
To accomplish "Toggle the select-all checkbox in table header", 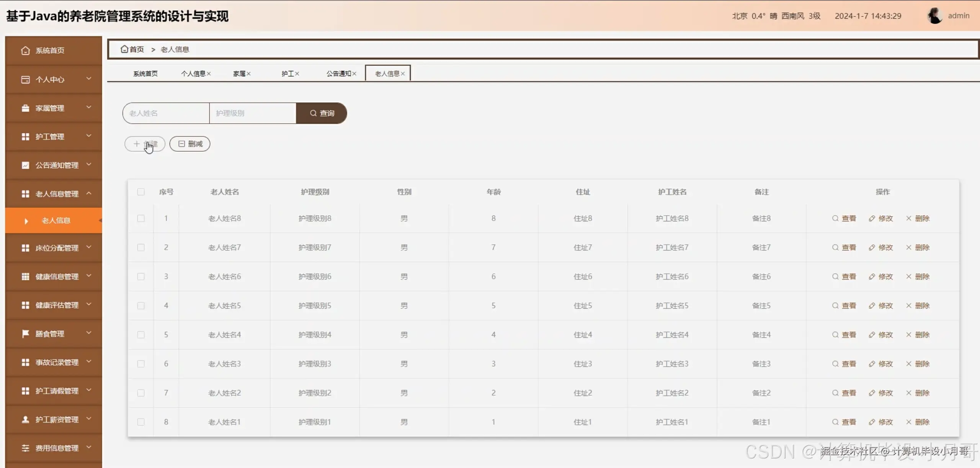I will click(141, 192).
